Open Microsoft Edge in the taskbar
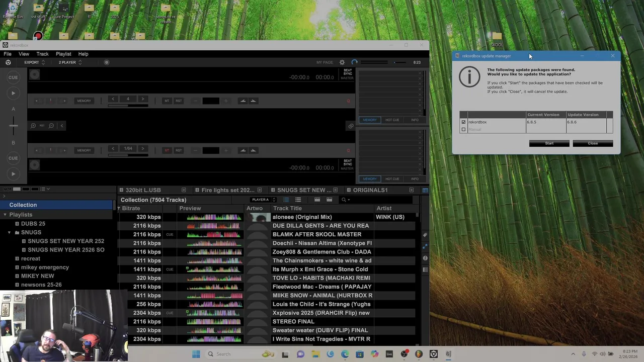 point(345,354)
